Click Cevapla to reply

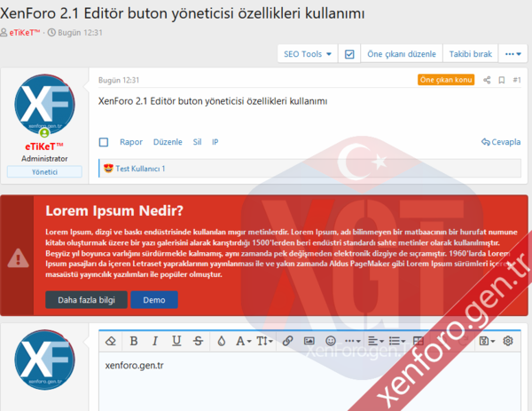pyautogui.click(x=501, y=142)
